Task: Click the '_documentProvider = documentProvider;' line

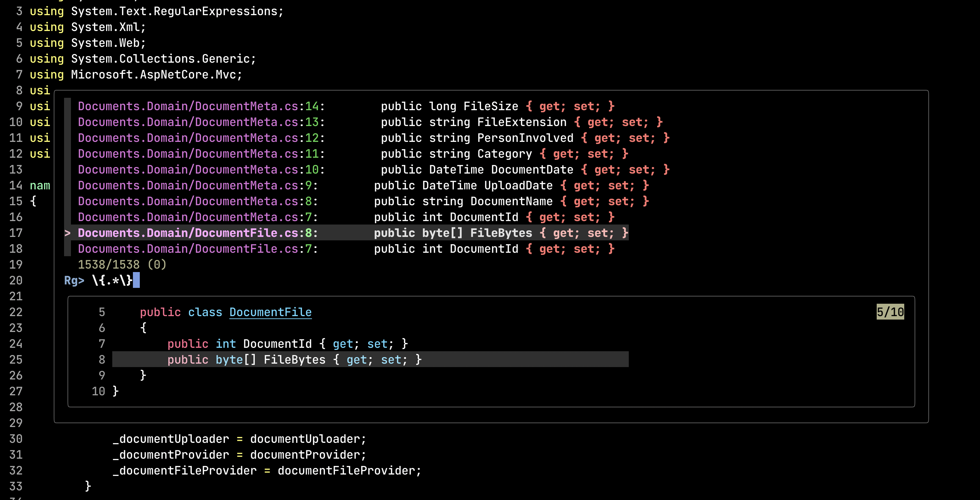Action: (x=240, y=455)
